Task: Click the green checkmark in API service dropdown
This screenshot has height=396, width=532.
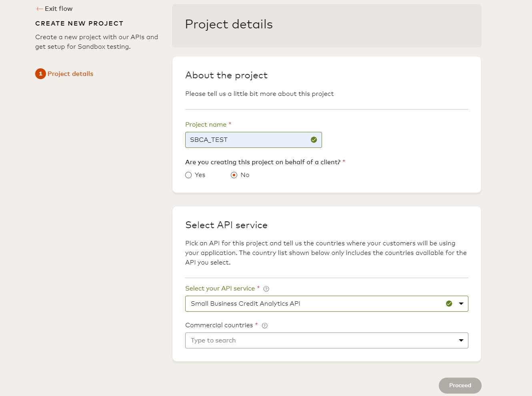Action: point(449,304)
